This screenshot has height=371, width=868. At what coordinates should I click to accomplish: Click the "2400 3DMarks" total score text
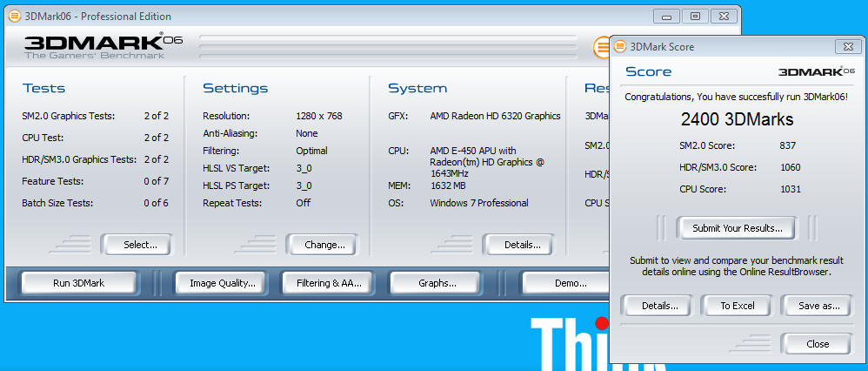coord(737,119)
